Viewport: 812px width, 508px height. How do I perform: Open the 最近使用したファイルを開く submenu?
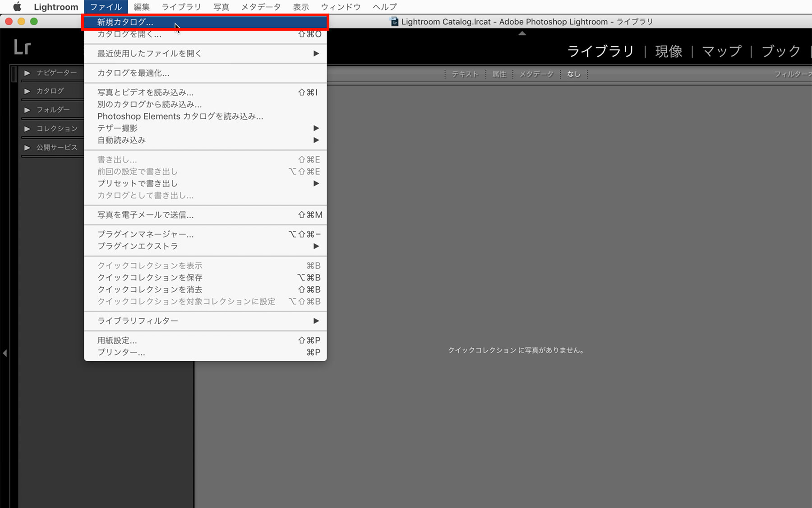coord(205,54)
